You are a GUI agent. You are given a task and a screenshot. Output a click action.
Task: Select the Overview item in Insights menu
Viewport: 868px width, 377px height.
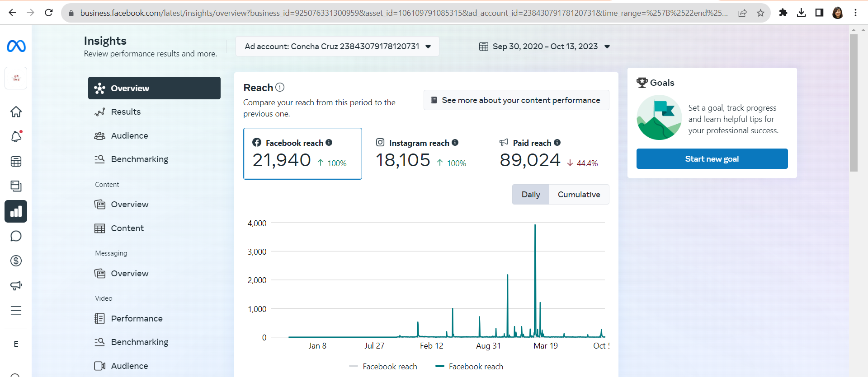[154, 88]
